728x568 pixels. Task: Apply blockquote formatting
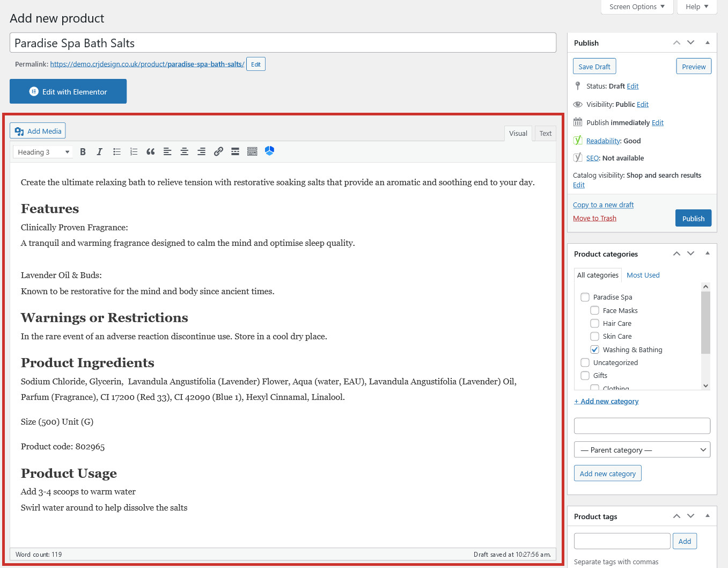(x=150, y=152)
